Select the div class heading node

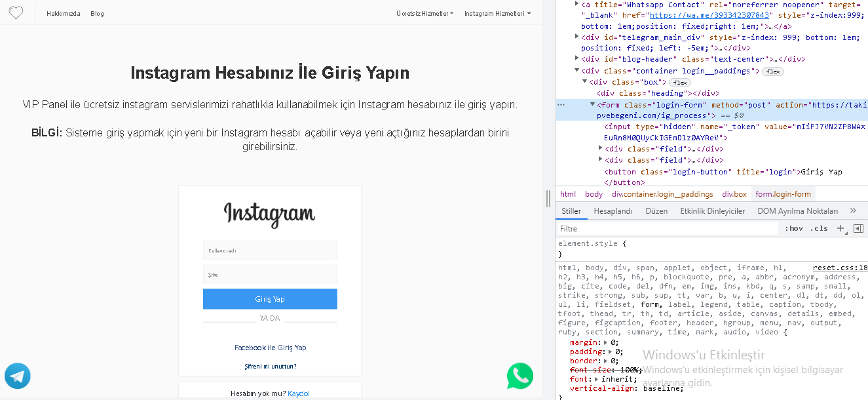(658, 93)
